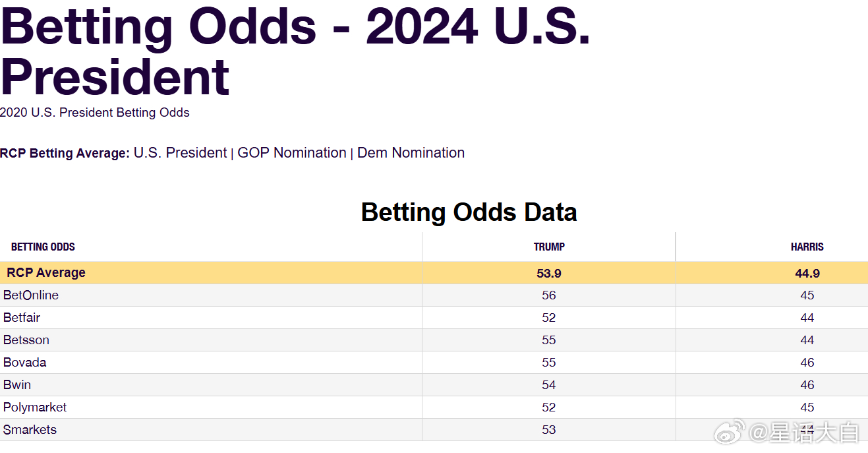This screenshot has width=868, height=453.
Task: Open the 2020 U.S. President Betting Odds link
Action: pyautogui.click(x=95, y=113)
